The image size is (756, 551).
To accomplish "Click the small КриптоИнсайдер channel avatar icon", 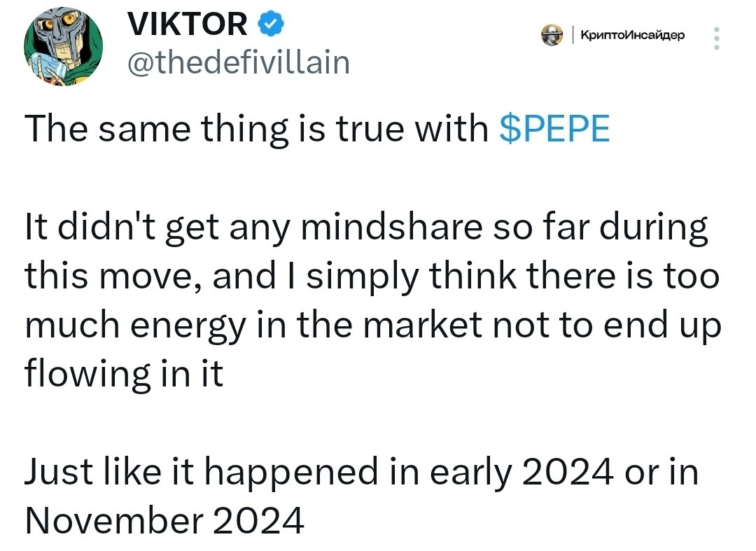I will click(x=552, y=35).
